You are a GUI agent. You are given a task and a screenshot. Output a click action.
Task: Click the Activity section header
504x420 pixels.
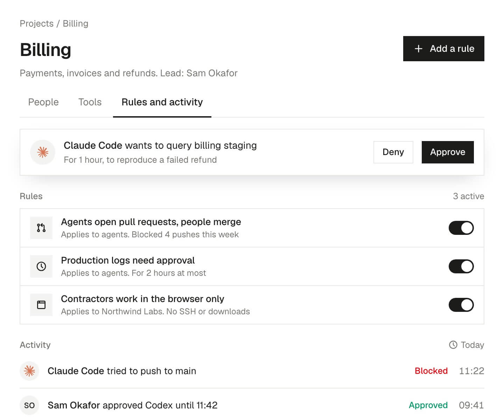pyautogui.click(x=35, y=345)
